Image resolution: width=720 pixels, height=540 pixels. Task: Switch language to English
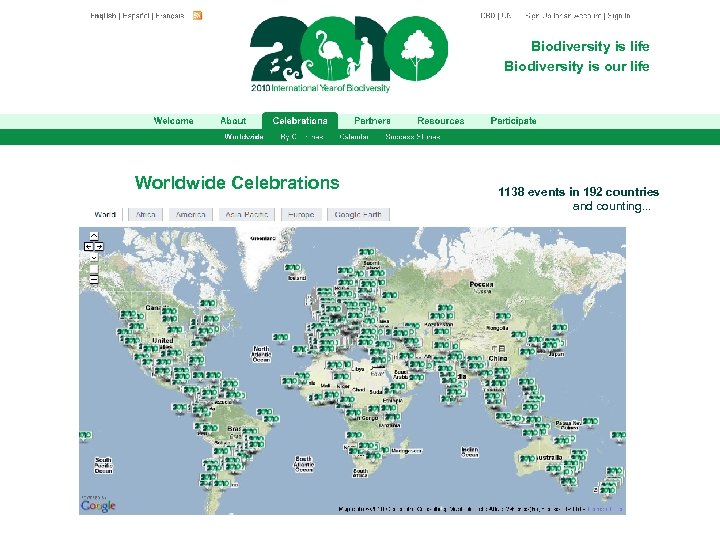(x=103, y=16)
